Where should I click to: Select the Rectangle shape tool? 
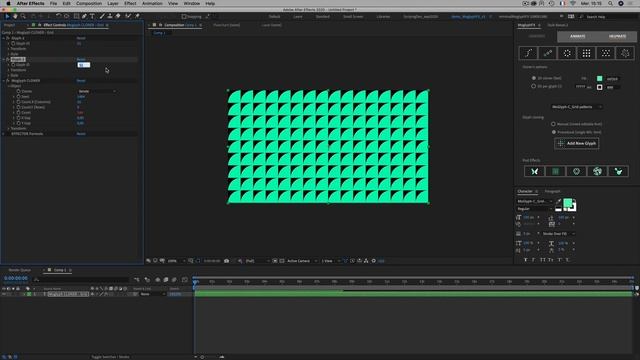[76, 16]
